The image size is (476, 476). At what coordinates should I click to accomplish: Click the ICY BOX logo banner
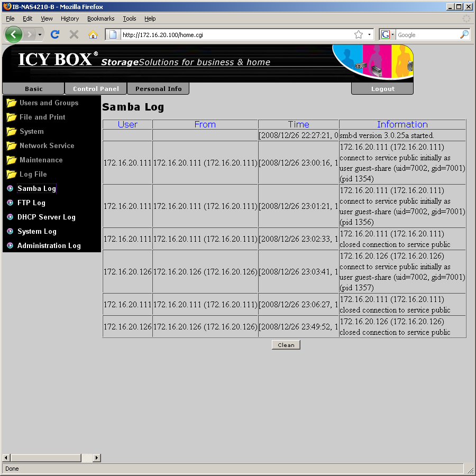point(208,63)
